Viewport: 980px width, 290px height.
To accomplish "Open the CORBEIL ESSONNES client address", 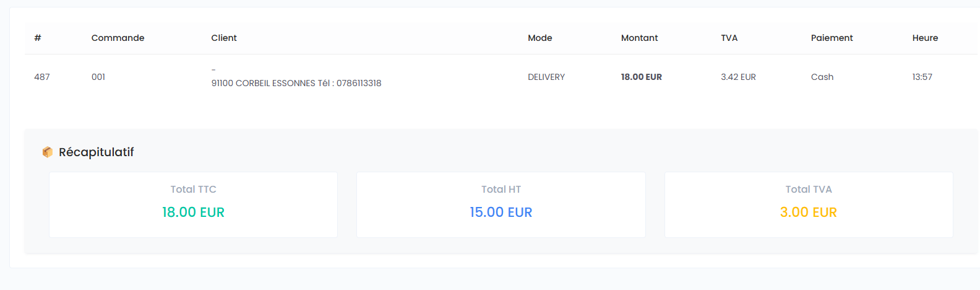I will tap(296, 83).
